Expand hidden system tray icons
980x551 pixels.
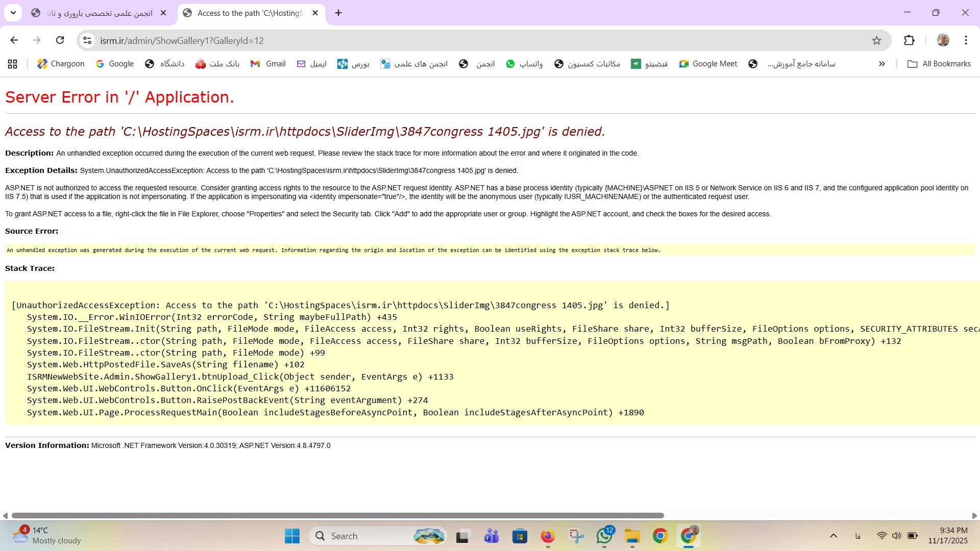point(834,536)
